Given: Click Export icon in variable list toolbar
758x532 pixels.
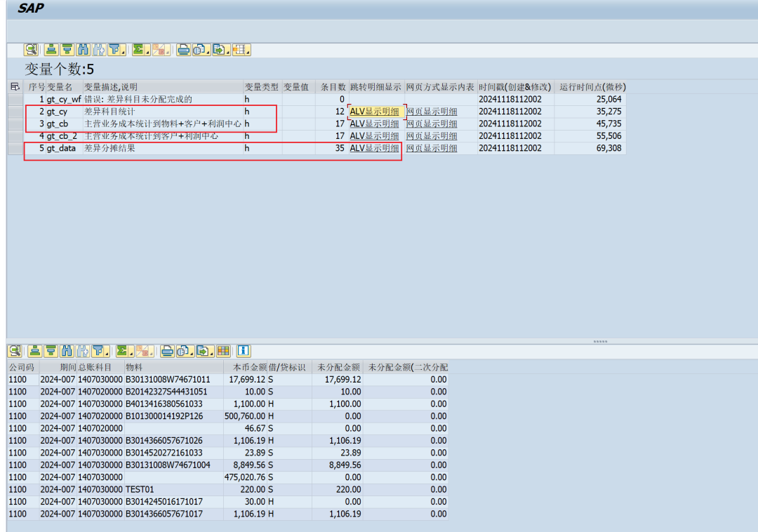Looking at the screenshot, I should pos(219,50).
